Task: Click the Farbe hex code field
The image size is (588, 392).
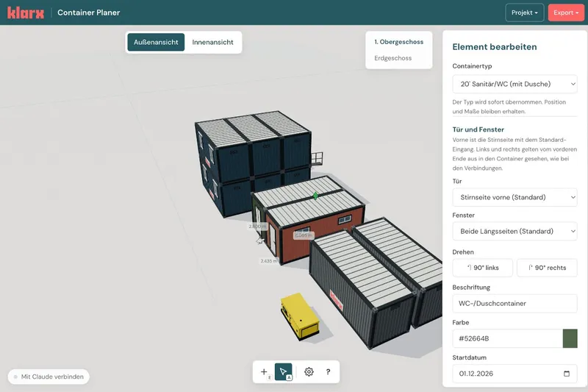Action: click(x=508, y=338)
